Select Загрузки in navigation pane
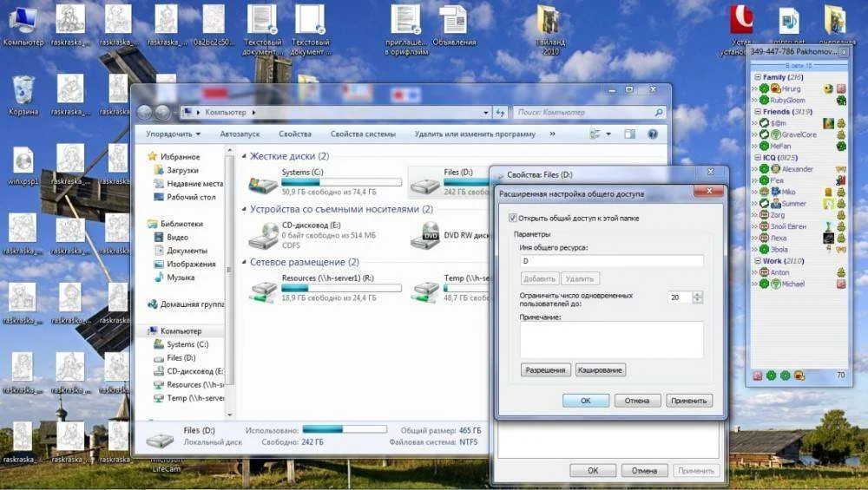This screenshot has width=868, height=490. click(x=182, y=170)
